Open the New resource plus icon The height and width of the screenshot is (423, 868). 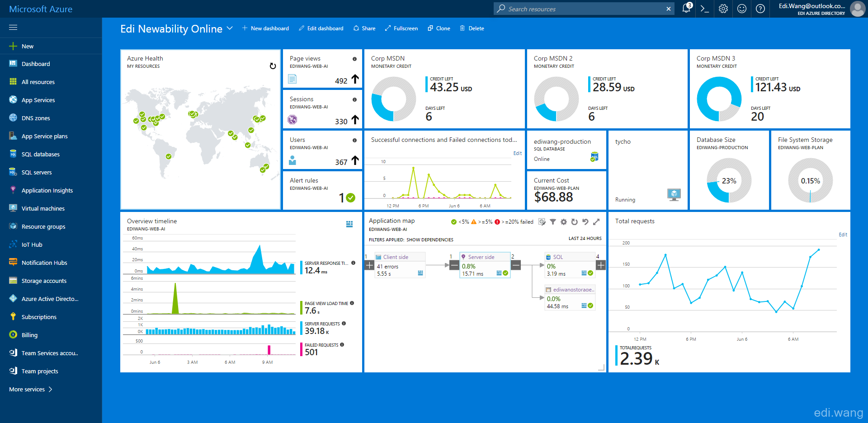[x=13, y=46]
